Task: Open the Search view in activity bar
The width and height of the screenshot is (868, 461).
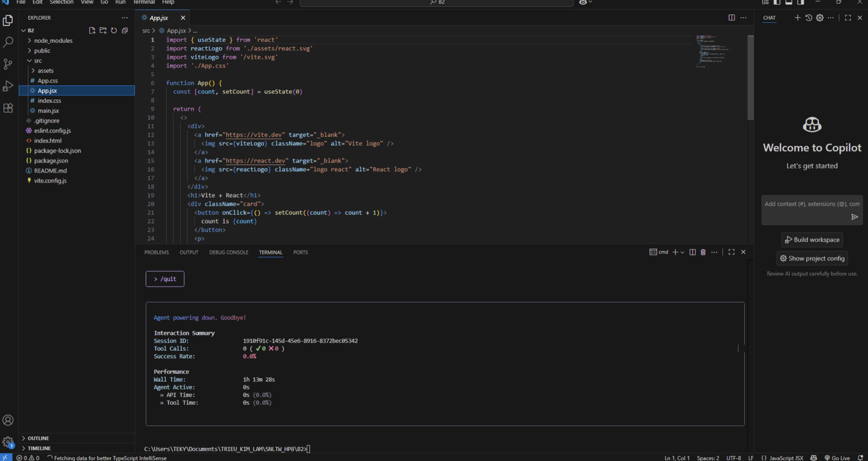Action: pos(8,42)
